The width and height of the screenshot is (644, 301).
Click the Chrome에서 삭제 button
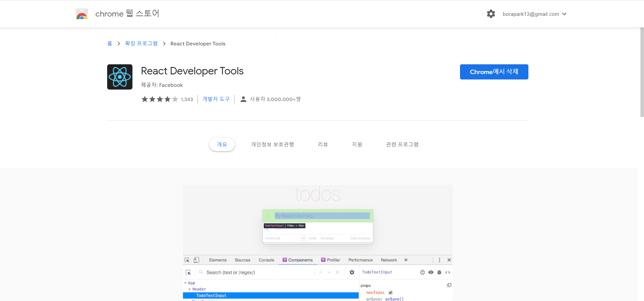coord(494,72)
